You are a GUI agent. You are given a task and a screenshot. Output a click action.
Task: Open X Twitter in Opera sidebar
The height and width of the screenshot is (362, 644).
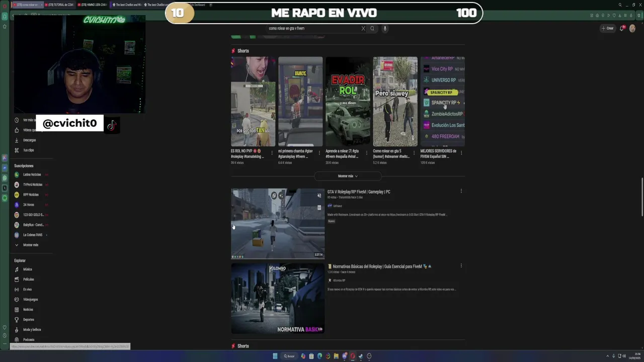(x=5, y=188)
